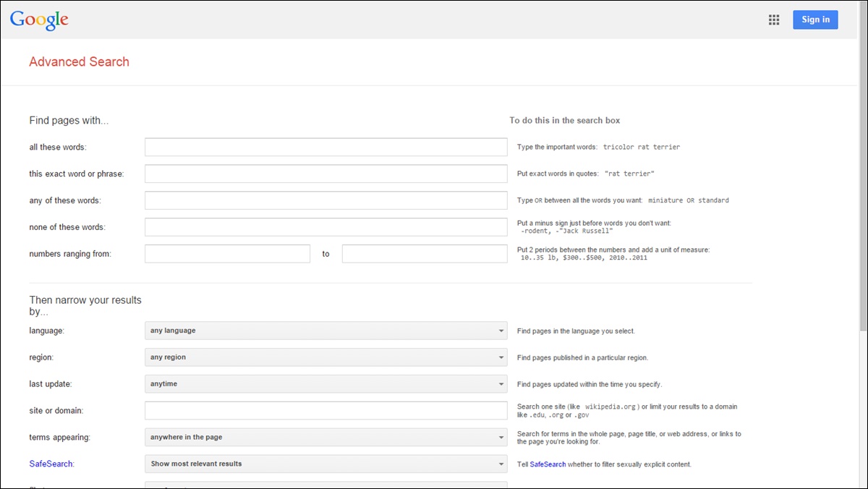Click the Google logo

coord(39,20)
